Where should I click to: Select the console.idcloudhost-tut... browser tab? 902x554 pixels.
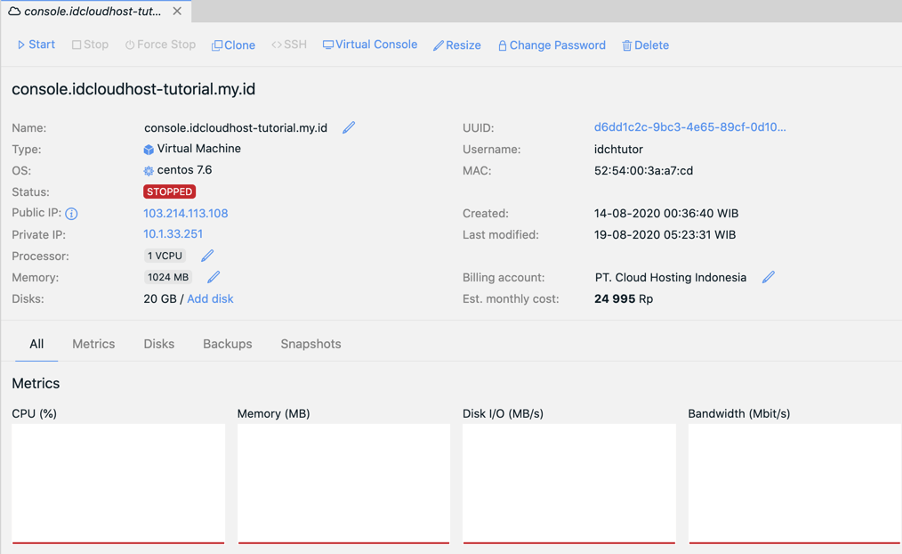coord(93,11)
